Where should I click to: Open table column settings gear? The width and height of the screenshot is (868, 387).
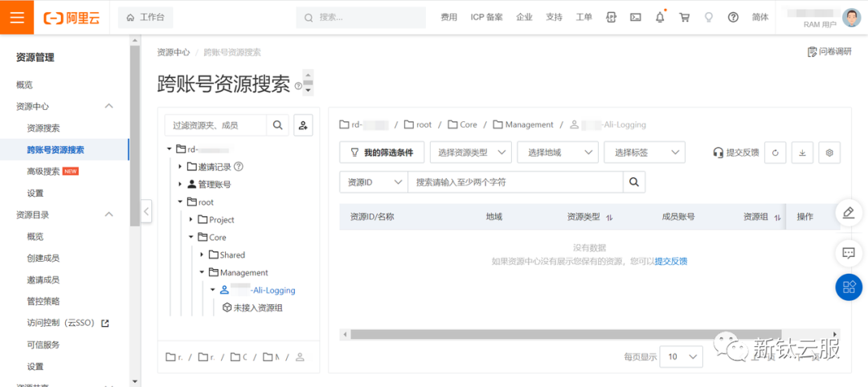point(829,153)
